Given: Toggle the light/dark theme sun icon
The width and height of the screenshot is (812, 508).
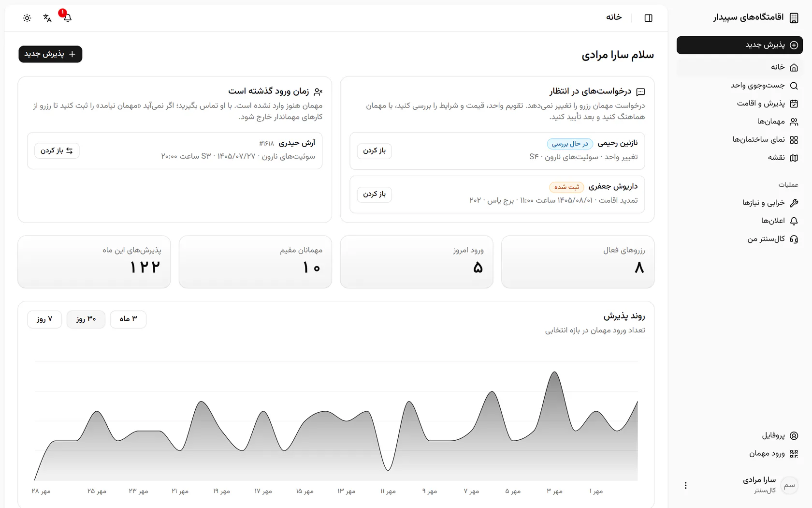Looking at the screenshot, I should (27, 18).
